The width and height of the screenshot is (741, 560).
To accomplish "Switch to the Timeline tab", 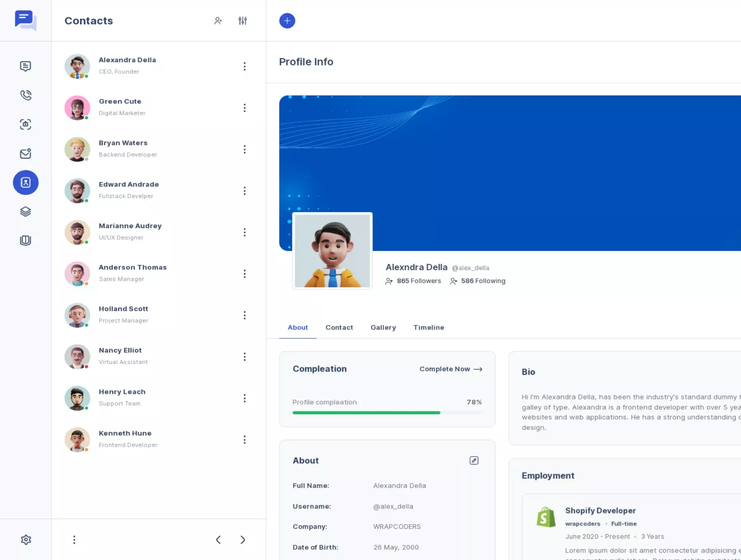I will pyautogui.click(x=429, y=327).
